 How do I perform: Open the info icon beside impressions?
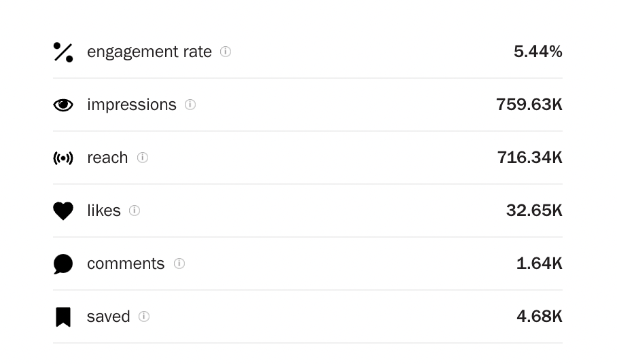point(190,105)
